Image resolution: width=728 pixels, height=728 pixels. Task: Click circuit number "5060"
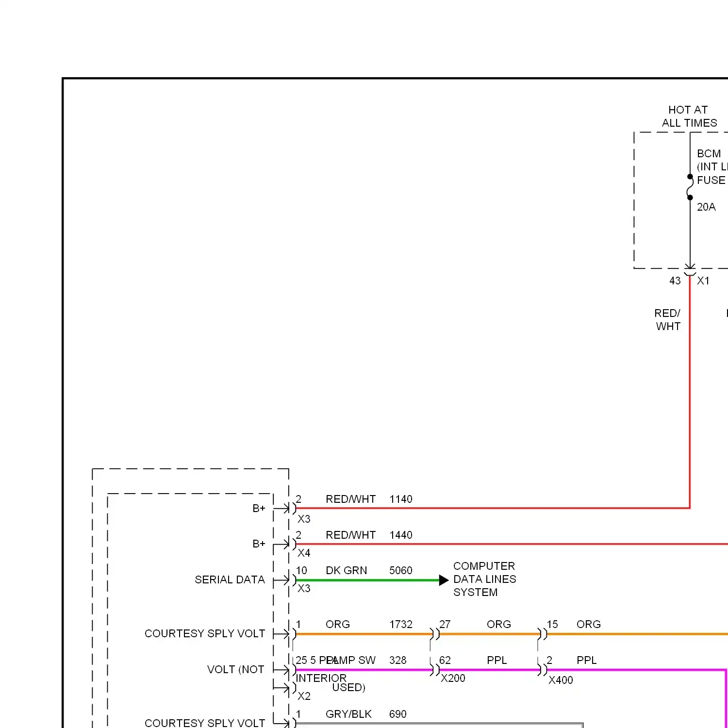[401, 570]
